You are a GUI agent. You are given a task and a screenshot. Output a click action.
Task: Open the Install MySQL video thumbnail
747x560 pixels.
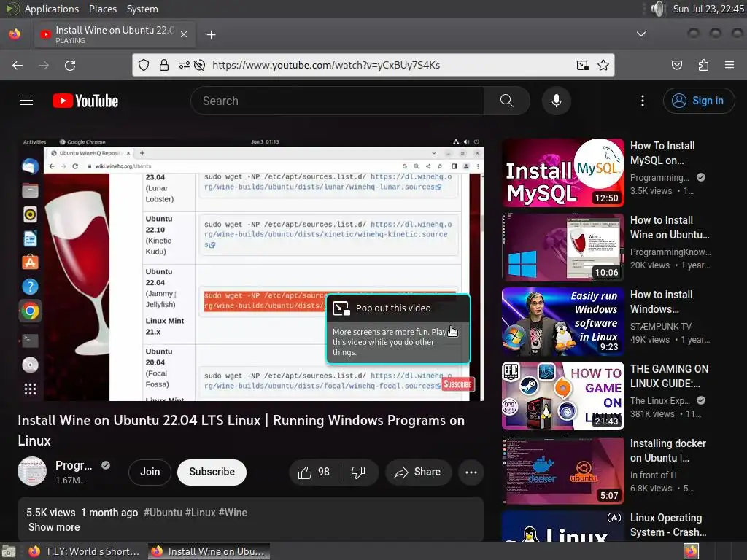tap(562, 172)
